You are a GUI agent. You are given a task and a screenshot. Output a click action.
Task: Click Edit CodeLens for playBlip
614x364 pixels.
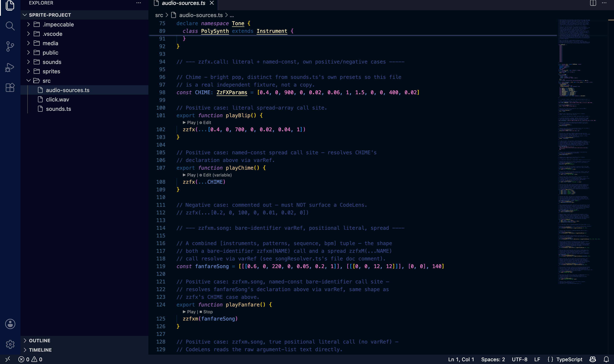click(x=205, y=122)
